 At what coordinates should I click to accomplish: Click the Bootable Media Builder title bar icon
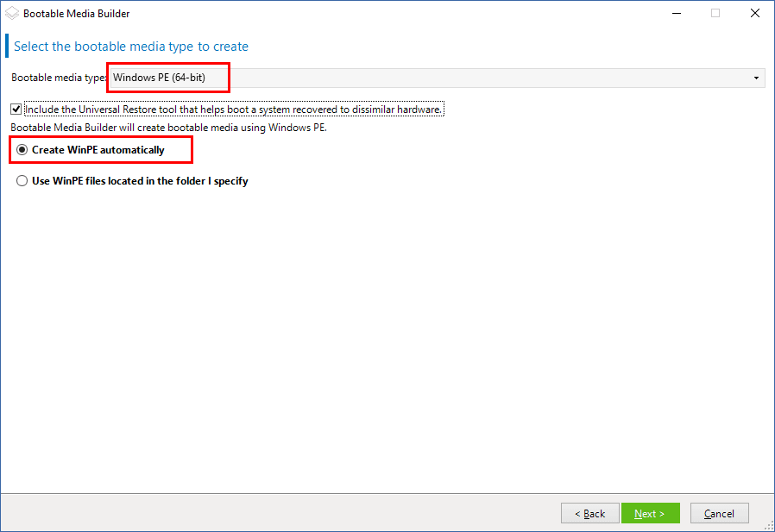tap(12, 14)
